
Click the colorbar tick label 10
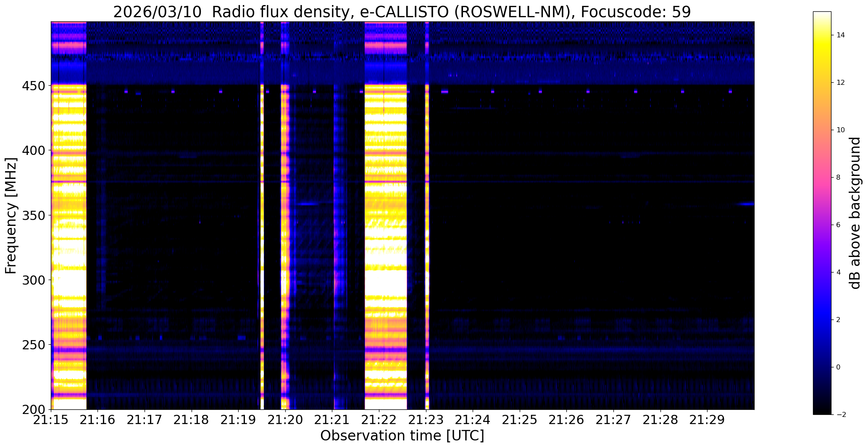coord(841,130)
